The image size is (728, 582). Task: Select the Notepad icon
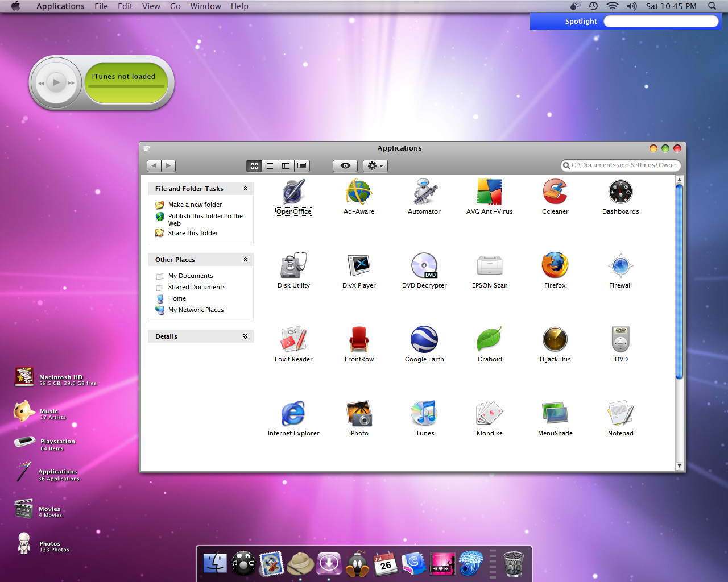[621, 414]
